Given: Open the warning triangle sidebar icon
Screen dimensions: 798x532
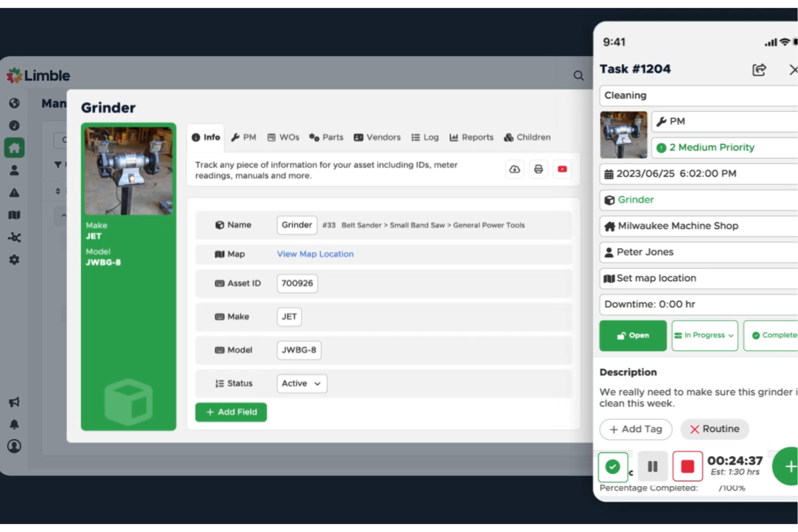Looking at the screenshot, I should 15,192.
